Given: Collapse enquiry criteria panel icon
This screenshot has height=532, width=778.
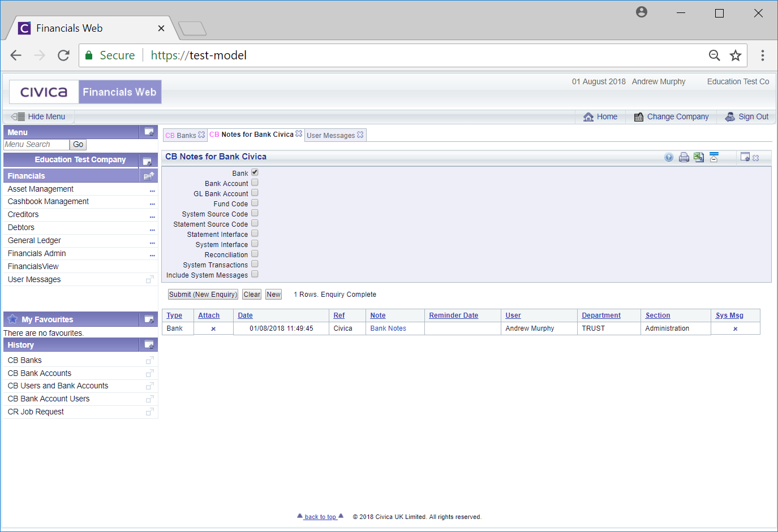Looking at the screenshot, I should point(714,157).
